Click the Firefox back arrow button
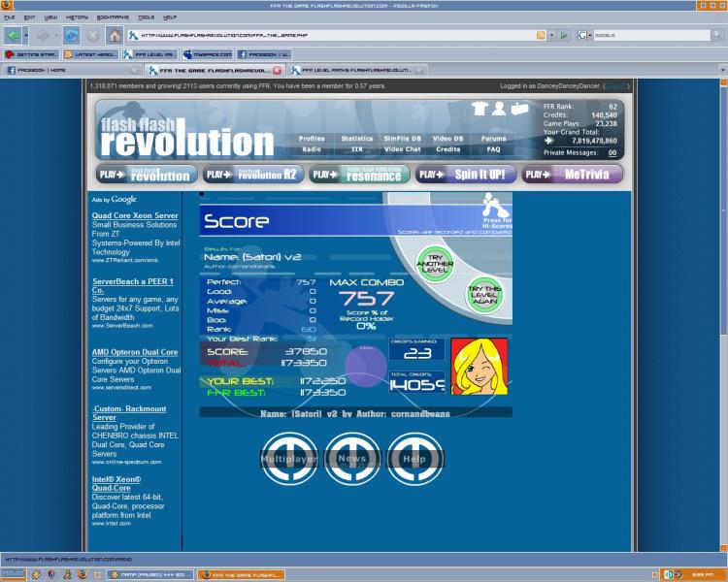The height and width of the screenshot is (582, 728). coord(13,35)
